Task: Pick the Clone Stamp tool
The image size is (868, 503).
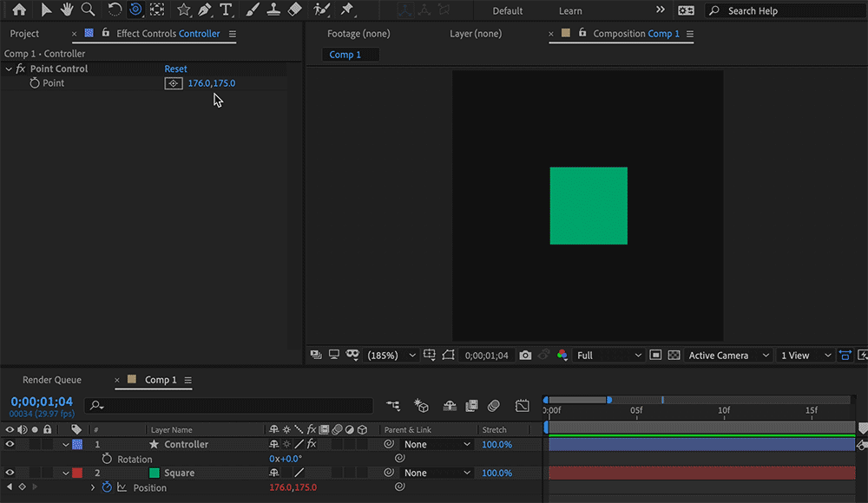Action: [x=273, y=10]
